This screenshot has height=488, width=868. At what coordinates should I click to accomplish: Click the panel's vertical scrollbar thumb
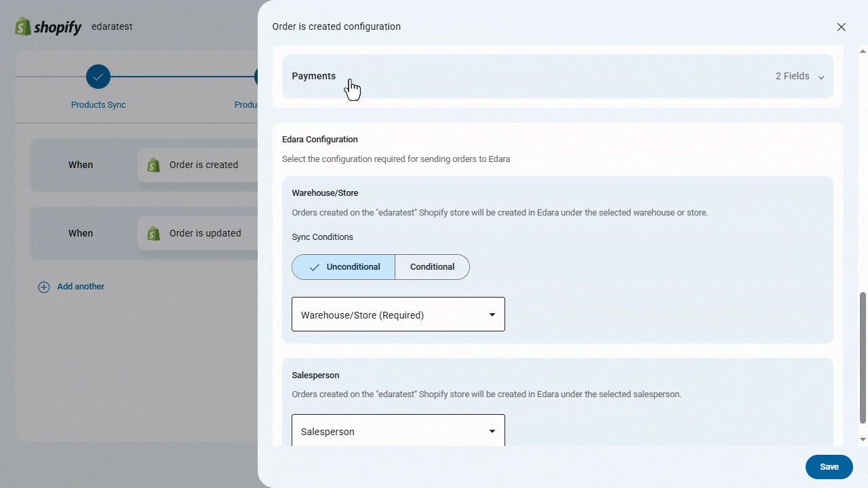(x=863, y=358)
